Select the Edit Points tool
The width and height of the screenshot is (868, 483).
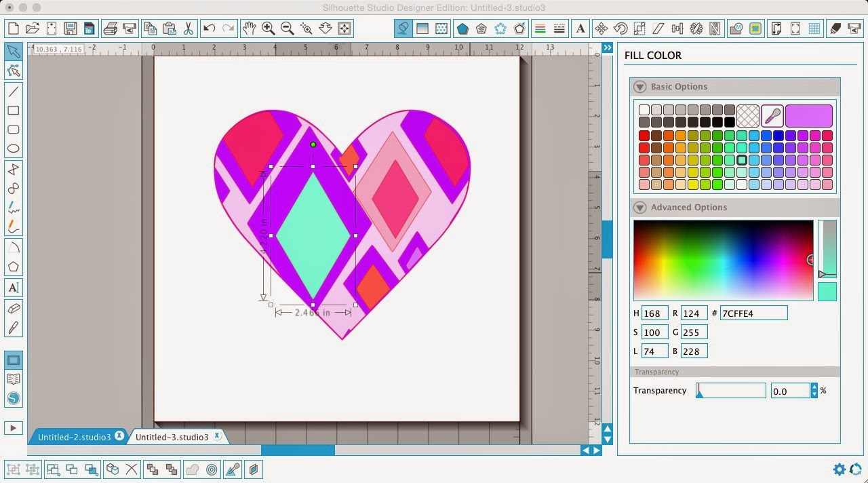tap(14, 71)
